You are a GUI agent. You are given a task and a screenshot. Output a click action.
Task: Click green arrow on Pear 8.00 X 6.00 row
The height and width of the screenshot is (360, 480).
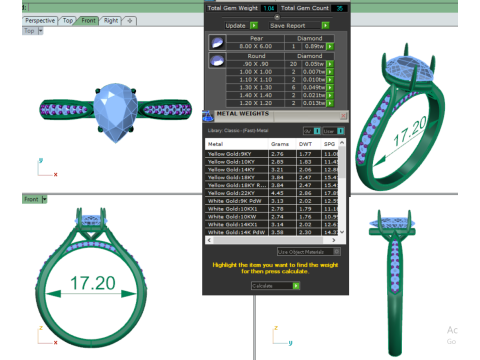(x=330, y=46)
